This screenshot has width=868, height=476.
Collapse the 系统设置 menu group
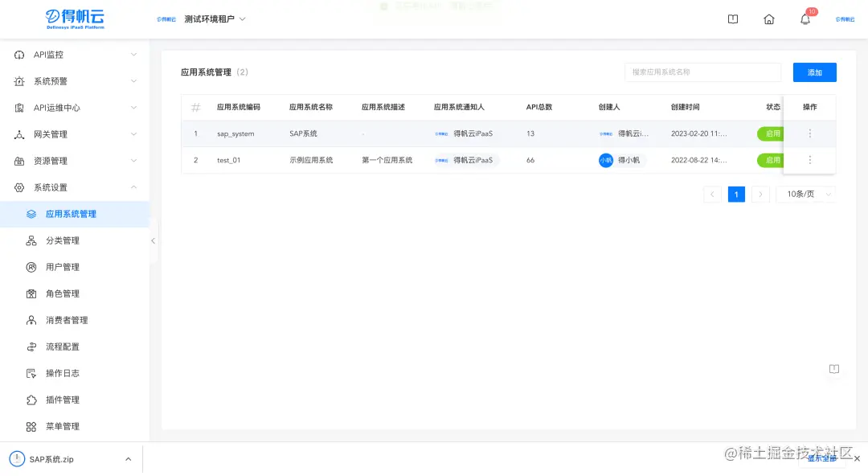coord(48,187)
